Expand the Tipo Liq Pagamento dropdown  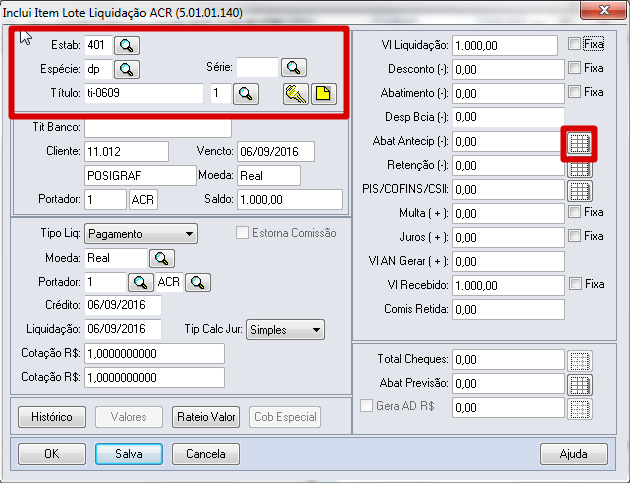tap(141, 234)
